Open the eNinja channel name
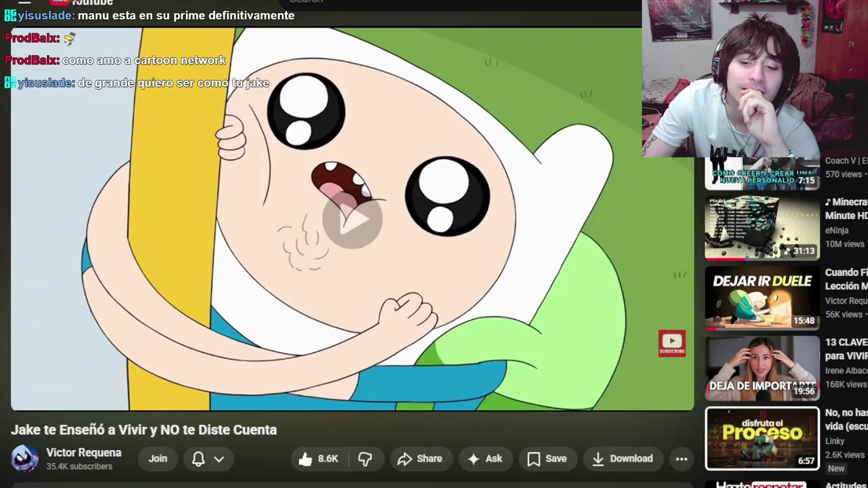Viewport: 868px width, 488px height. [x=837, y=230]
